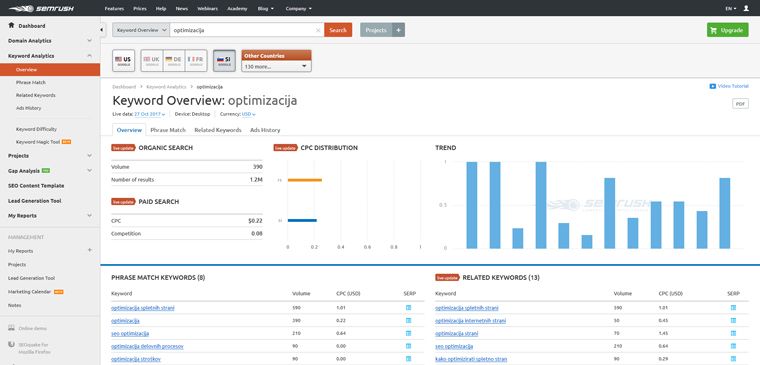Open Academy in the top navigation
This screenshot has width=760, height=365.
point(237,8)
